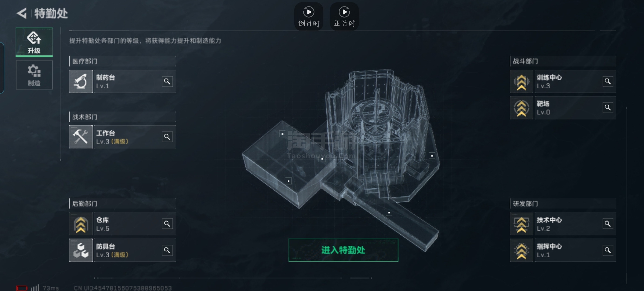644x291 pixels.
Task: Select the 仓库 warehouse chevron icon
Action: click(81, 224)
